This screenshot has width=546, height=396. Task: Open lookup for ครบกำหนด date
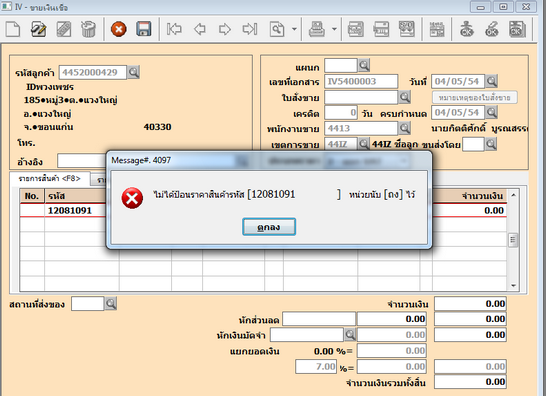491,112
